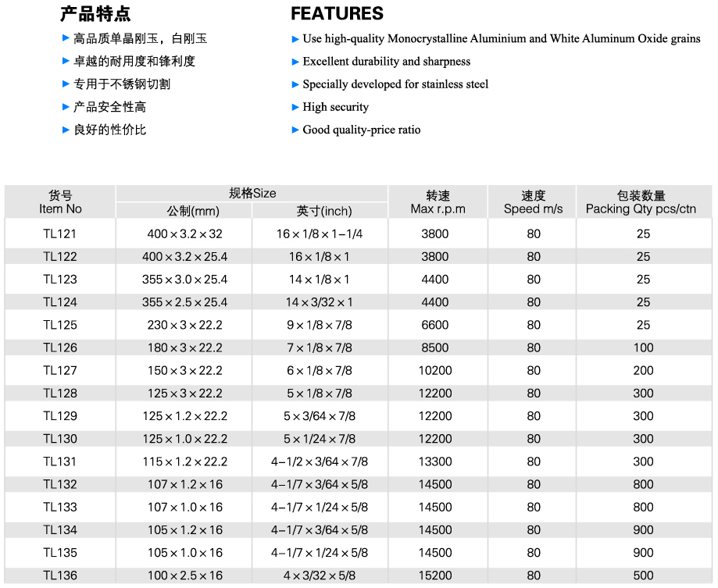Screen dimensions: 718x588
Task: Select item number TL135
Action: (60, 553)
